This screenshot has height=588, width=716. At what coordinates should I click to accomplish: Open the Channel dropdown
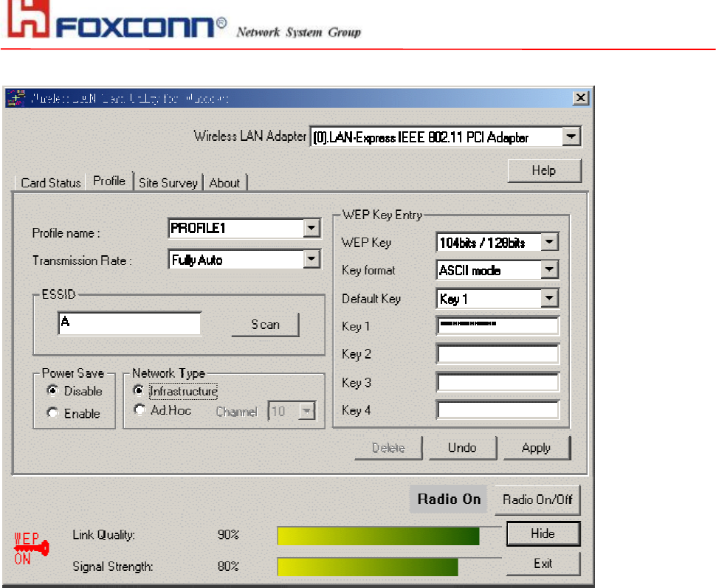[307, 411]
